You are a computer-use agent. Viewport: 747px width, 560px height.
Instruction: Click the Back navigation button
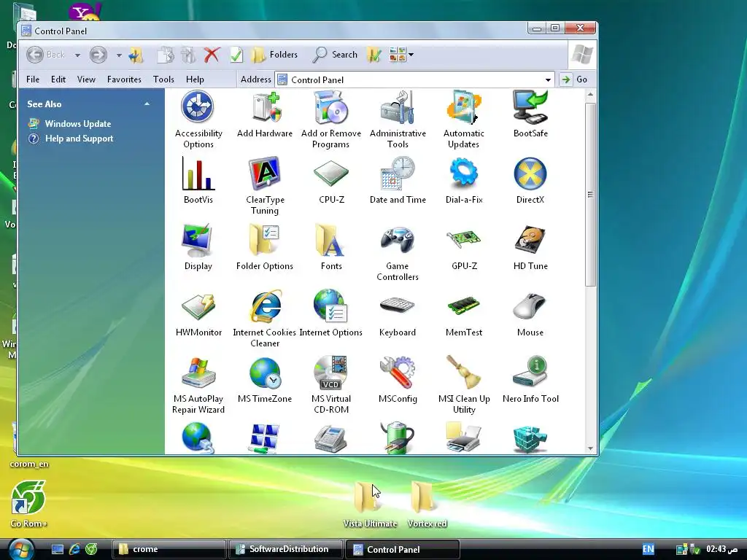[46, 55]
